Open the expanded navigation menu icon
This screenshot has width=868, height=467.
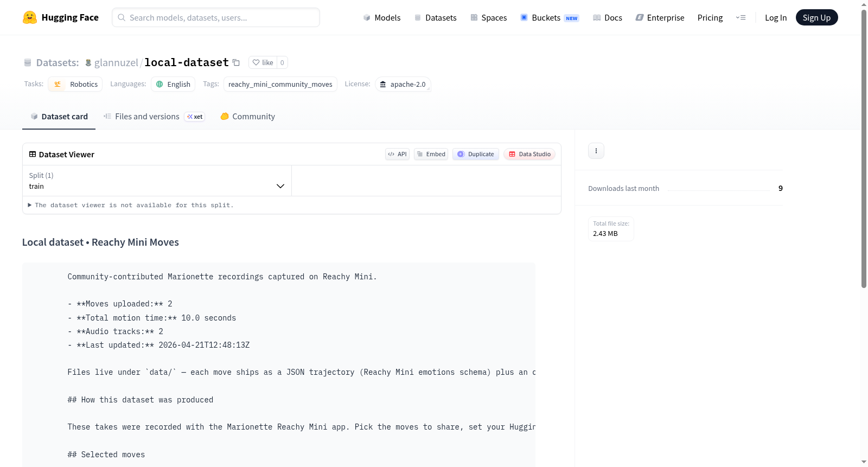[x=741, y=17]
